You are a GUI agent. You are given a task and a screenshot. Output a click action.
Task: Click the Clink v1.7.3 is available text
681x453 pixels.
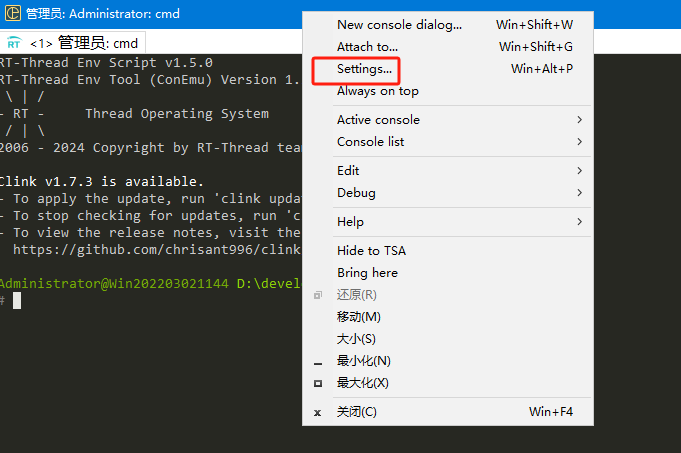pos(101,182)
